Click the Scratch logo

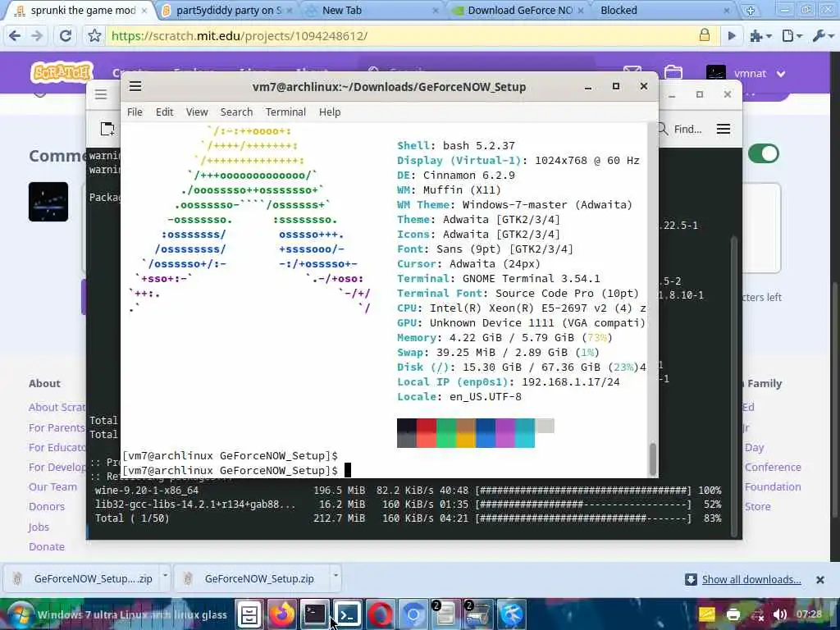coord(62,72)
